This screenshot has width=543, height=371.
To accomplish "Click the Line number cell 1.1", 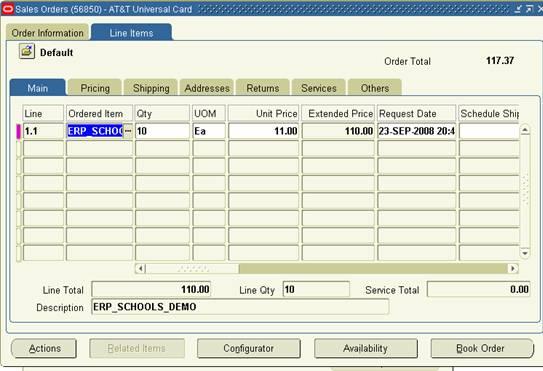I will [43, 131].
